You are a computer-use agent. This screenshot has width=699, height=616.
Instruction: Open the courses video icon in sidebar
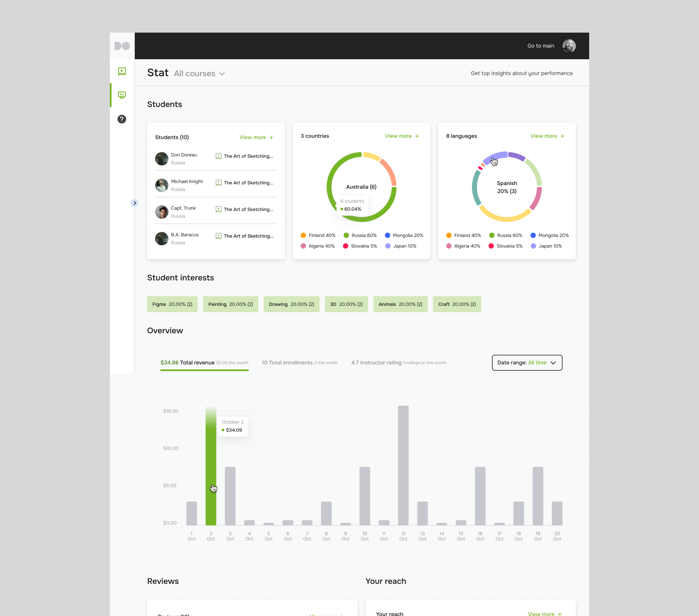122,71
